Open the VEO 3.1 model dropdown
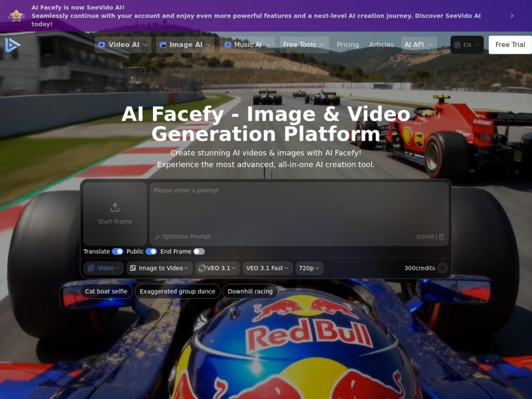532x399 pixels. click(217, 268)
